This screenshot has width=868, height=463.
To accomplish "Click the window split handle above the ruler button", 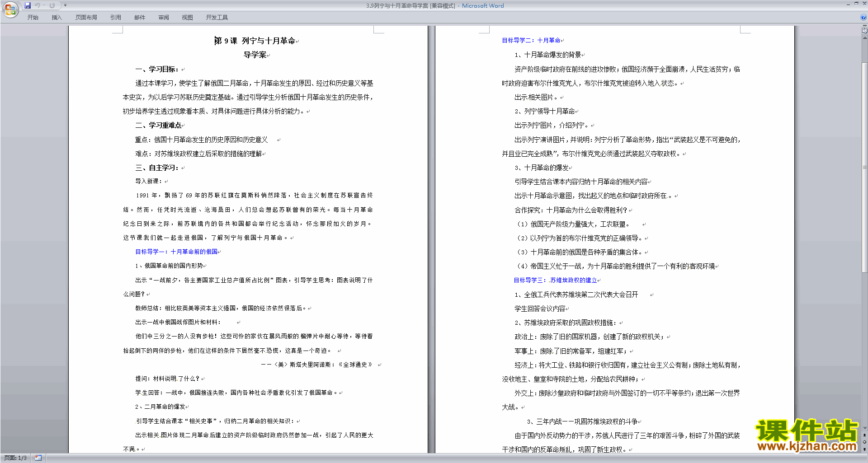I will pos(865,26).
